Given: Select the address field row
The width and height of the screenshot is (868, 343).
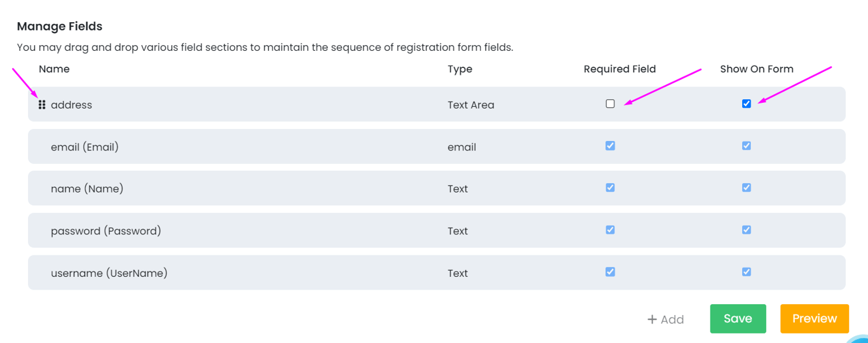Looking at the screenshot, I should pos(71,105).
